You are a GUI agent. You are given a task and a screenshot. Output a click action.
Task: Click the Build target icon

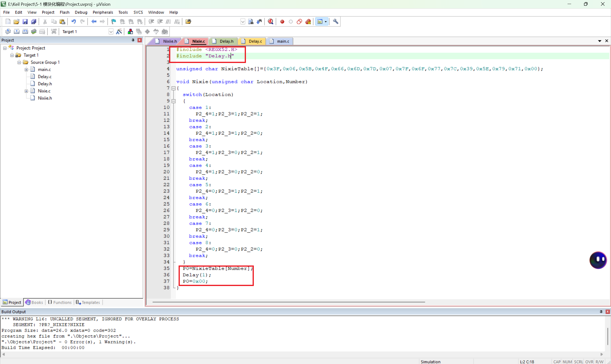(16, 31)
